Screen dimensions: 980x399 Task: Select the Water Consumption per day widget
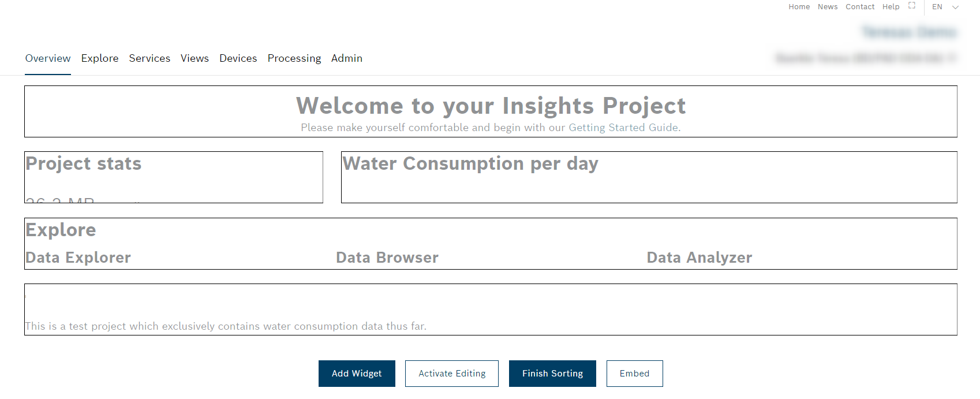pos(649,177)
